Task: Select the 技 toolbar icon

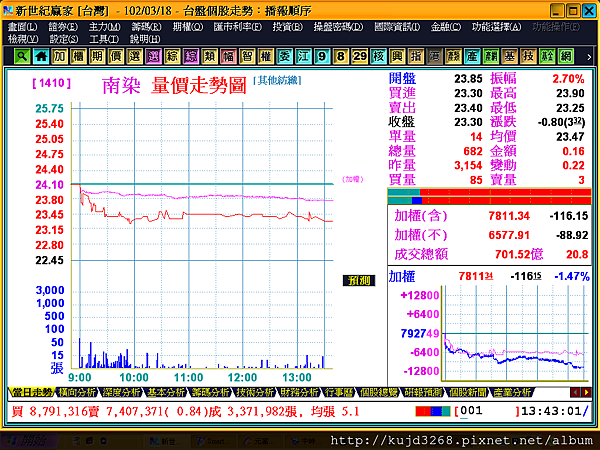Action: click(528, 57)
